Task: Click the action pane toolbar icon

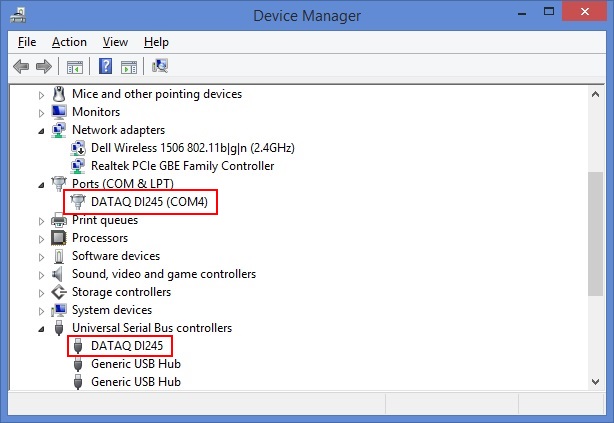Action: [129, 67]
